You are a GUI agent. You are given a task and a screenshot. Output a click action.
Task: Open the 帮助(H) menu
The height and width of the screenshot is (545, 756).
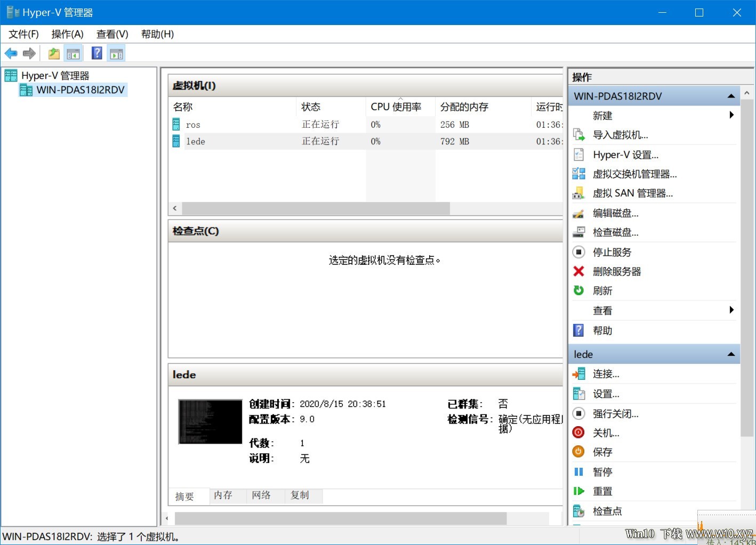pos(157,34)
